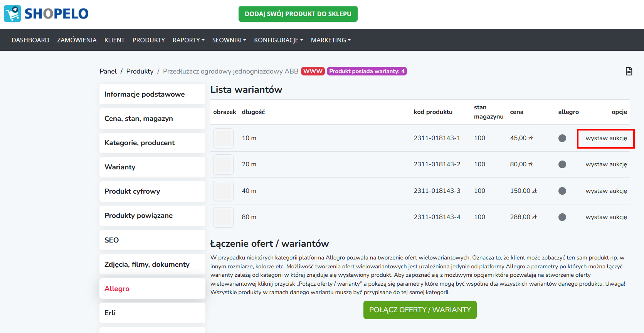
Task: Select the Informacje podstawowe side tab
Action: tap(152, 94)
